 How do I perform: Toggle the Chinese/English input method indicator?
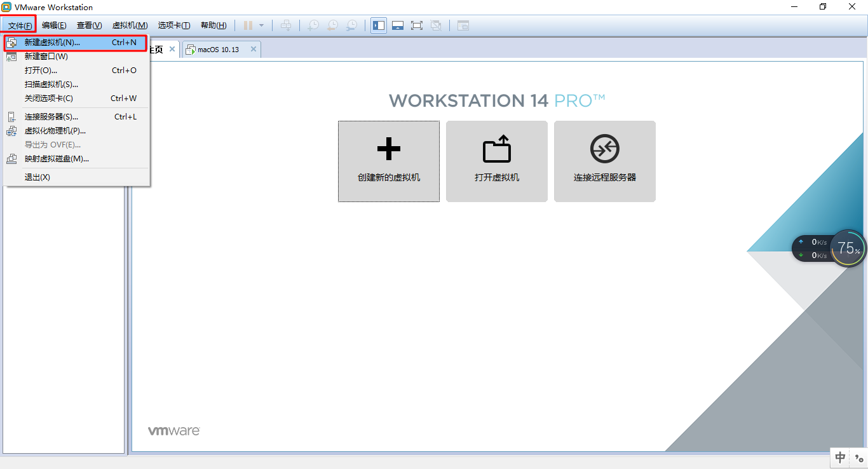(x=840, y=458)
